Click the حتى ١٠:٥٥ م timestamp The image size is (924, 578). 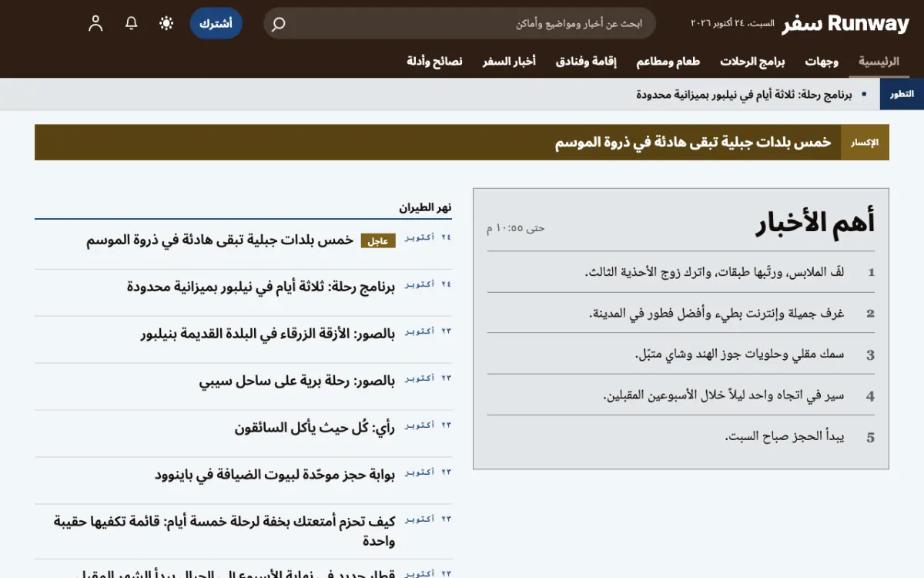click(x=515, y=228)
